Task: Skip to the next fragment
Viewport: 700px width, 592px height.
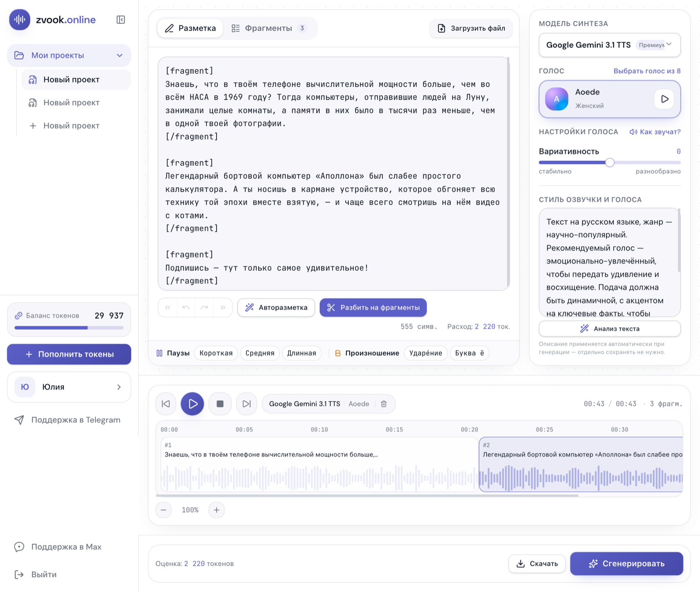Action: [247, 404]
